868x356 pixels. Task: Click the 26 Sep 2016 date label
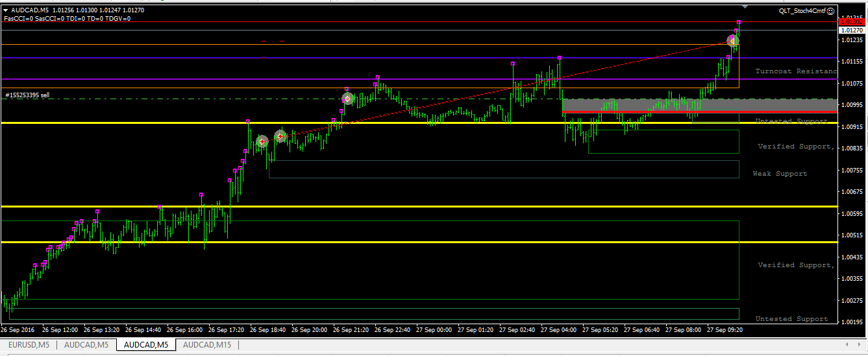pyautogui.click(x=18, y=330)
